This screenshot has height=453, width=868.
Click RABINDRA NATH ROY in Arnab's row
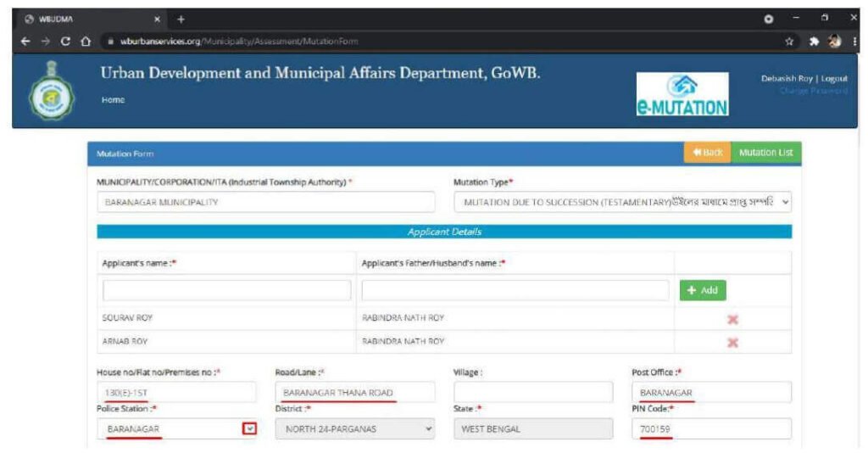point(403,341)
